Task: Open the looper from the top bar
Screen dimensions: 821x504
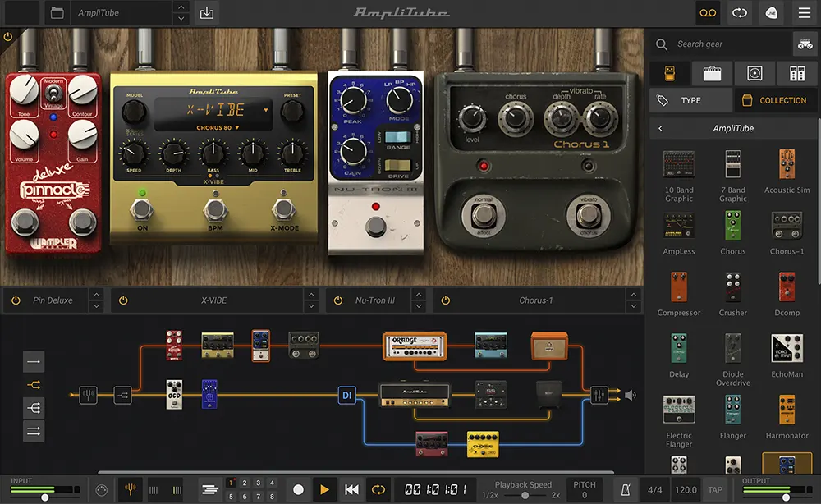Action: point(740,13)
